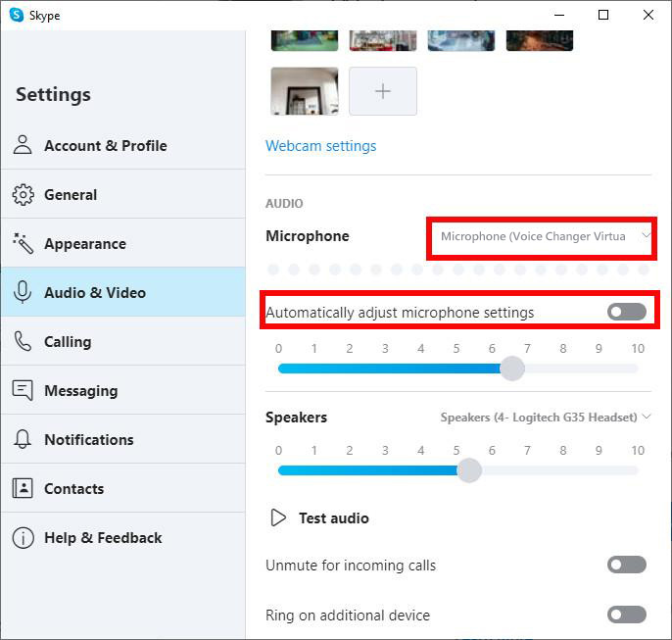The image size is (672, 640).
Task: Show Contacts settings
Action: (x=123, y=488)
